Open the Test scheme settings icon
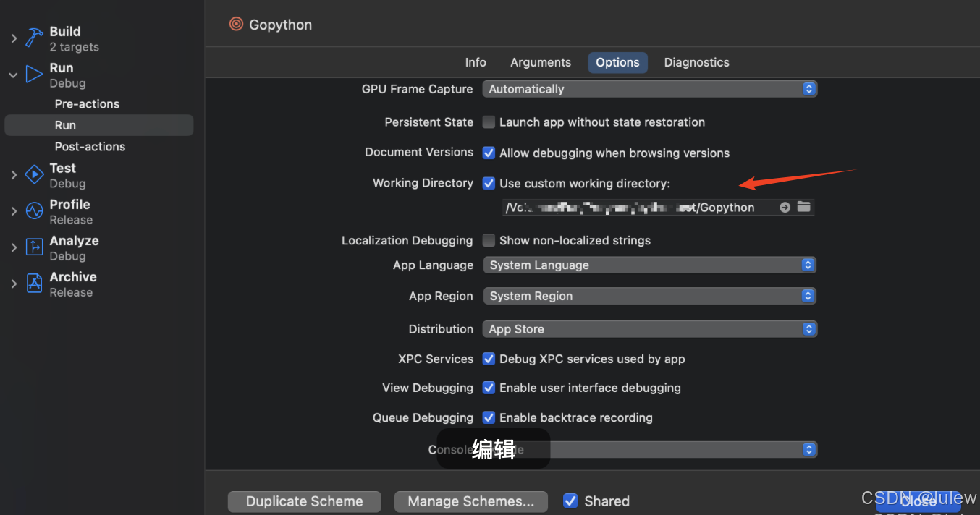Viewport: 980px width, 515px height. (33, 174)
